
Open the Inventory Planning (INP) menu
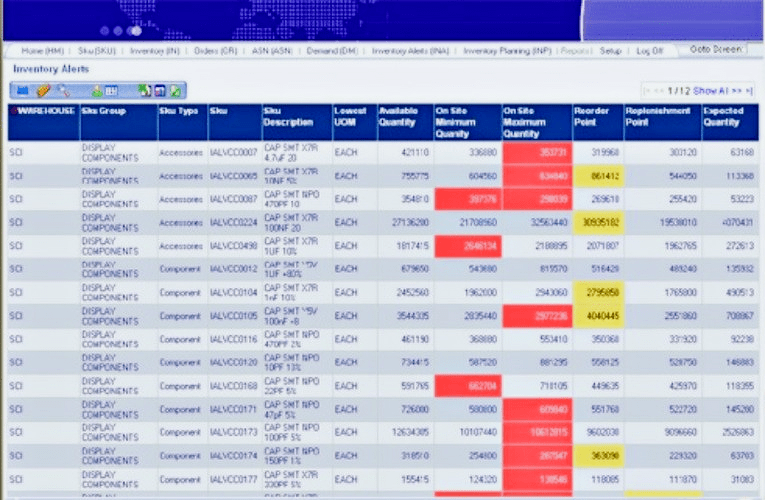click(507, 50)
